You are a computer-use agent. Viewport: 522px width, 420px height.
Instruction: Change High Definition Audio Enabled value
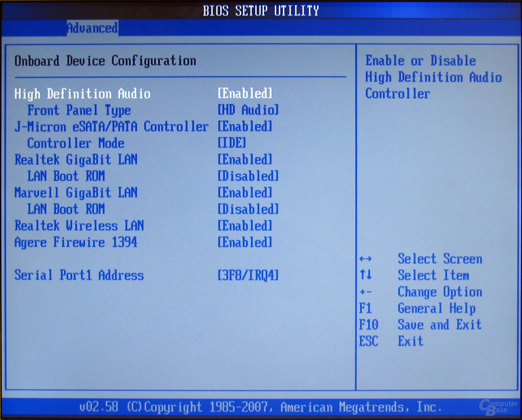coord(245,93)
